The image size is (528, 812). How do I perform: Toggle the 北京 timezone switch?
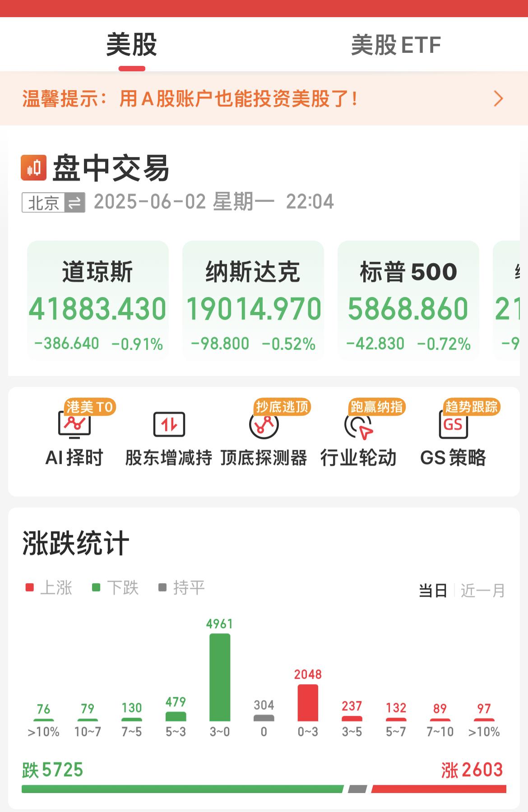[x=54, y=202]
